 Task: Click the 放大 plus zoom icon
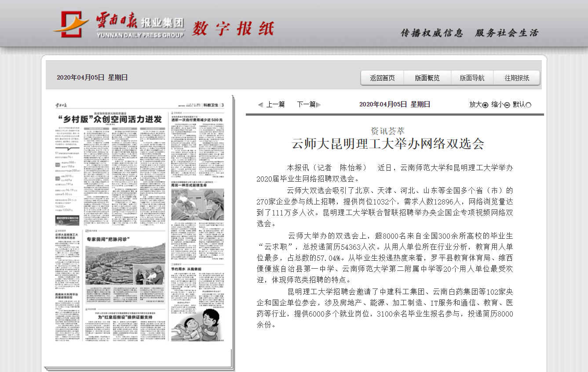[485, 105]
